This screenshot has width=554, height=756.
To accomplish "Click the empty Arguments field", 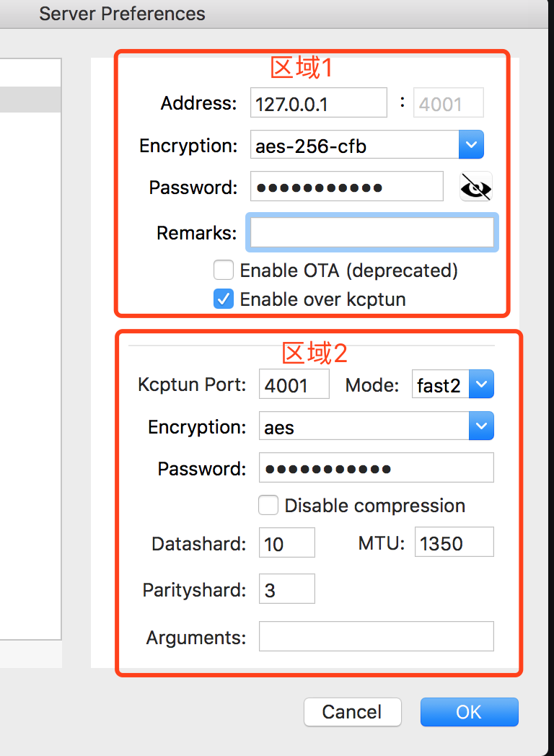I will 376,636.
